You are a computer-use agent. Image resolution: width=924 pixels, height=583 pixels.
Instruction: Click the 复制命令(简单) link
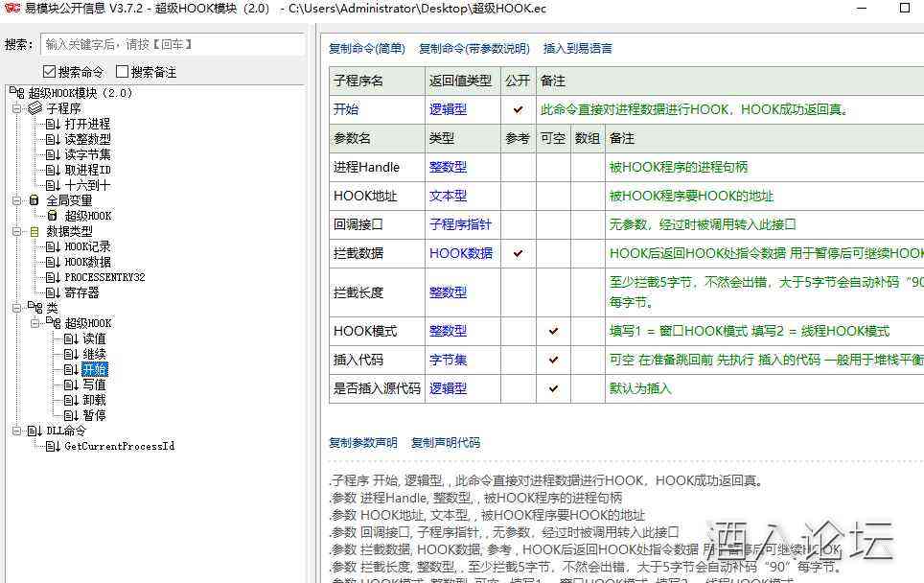(x=366, y=48)
